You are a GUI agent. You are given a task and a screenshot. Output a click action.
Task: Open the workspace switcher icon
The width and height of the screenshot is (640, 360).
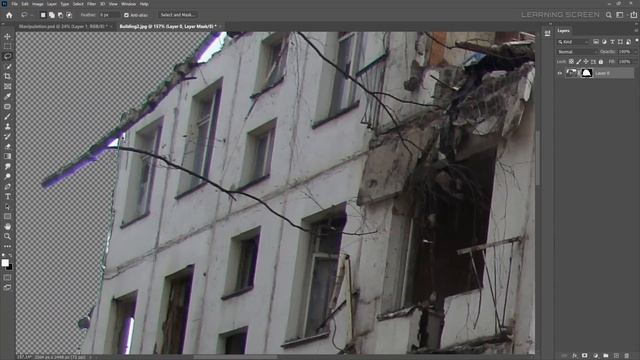(620, 15)
